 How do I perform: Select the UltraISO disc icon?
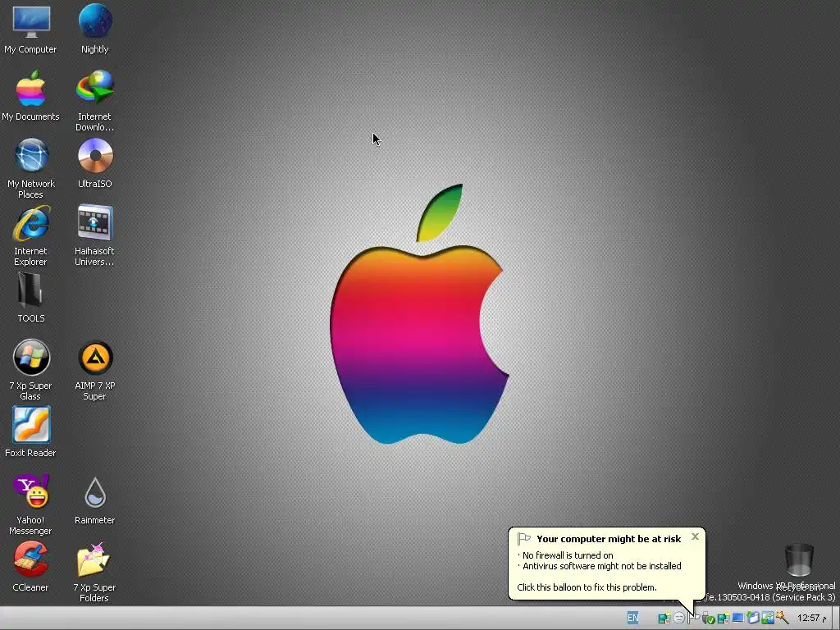[x=95, y=163]
